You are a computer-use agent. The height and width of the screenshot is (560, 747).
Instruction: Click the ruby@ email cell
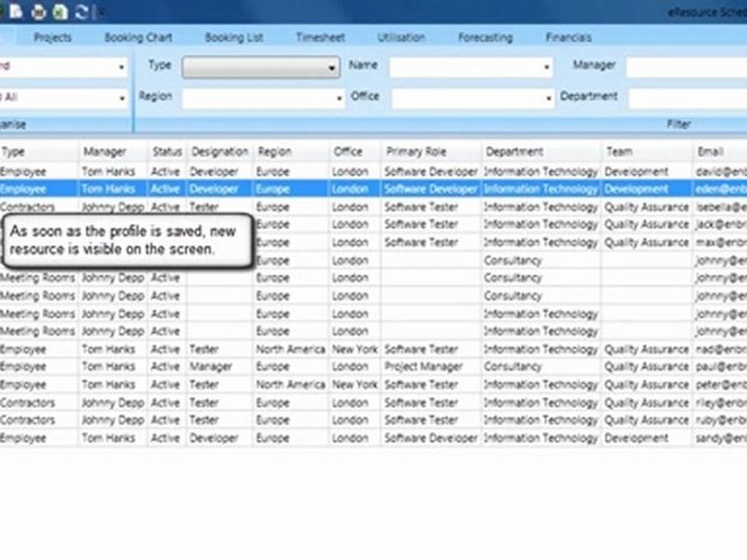[x=721, y=420]
